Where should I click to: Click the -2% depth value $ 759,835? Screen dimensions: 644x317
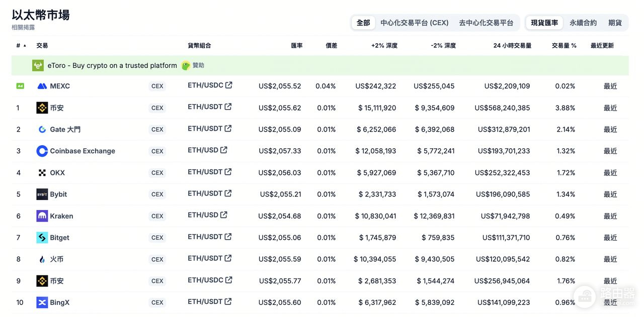pyautogui.click(x=438, y=238)
